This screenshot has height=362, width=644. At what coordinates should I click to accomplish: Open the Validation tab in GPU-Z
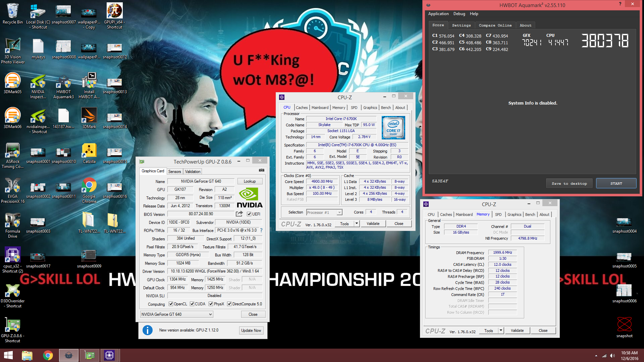coord(193,171)
